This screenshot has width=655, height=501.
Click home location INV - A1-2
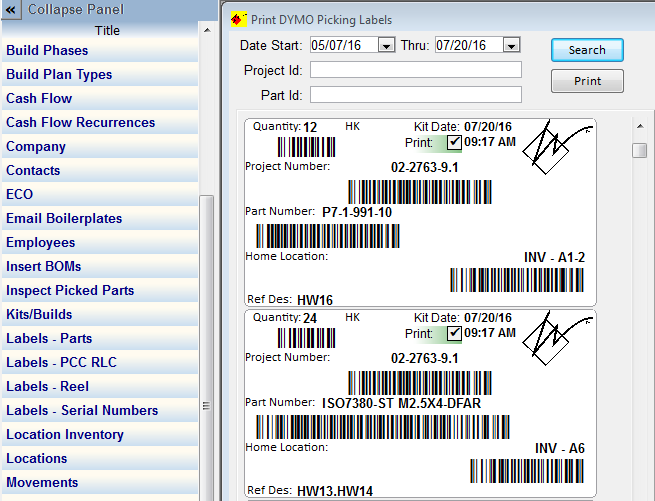click(554, 257)
